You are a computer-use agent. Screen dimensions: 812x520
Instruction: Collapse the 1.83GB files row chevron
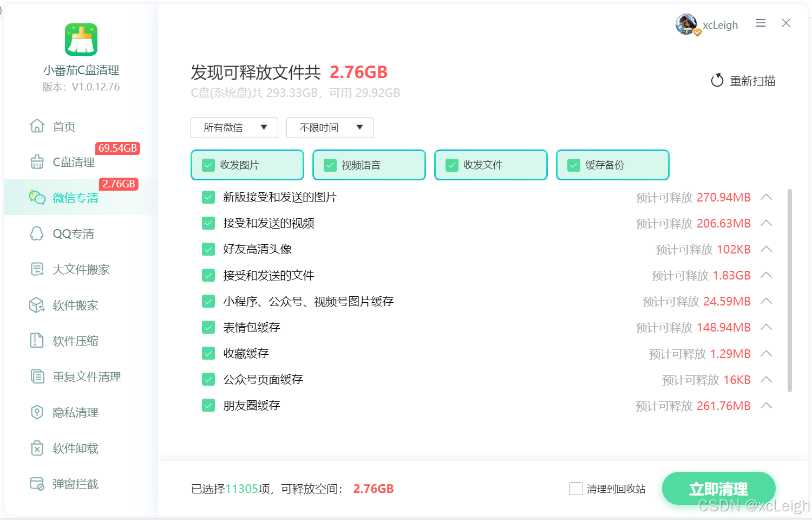[766, 275]
